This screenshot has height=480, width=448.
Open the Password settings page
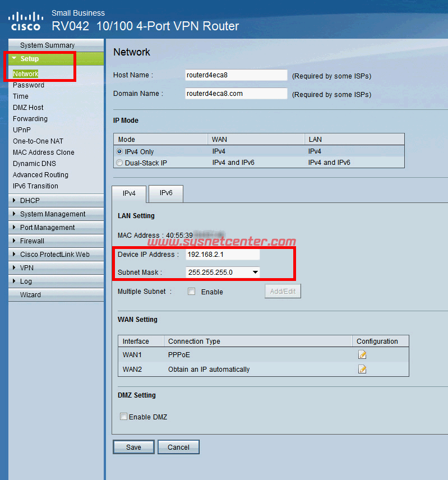coord(29,85)
